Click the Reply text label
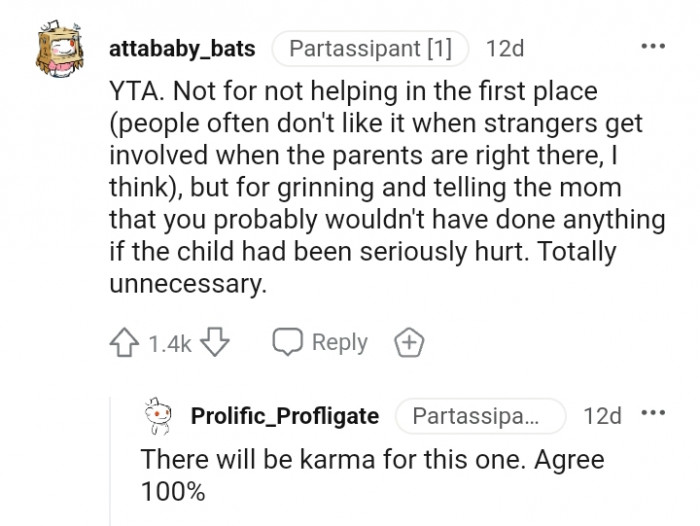This screenshot has height=526, width=700. pyautogui.click(x=339, y=343)
